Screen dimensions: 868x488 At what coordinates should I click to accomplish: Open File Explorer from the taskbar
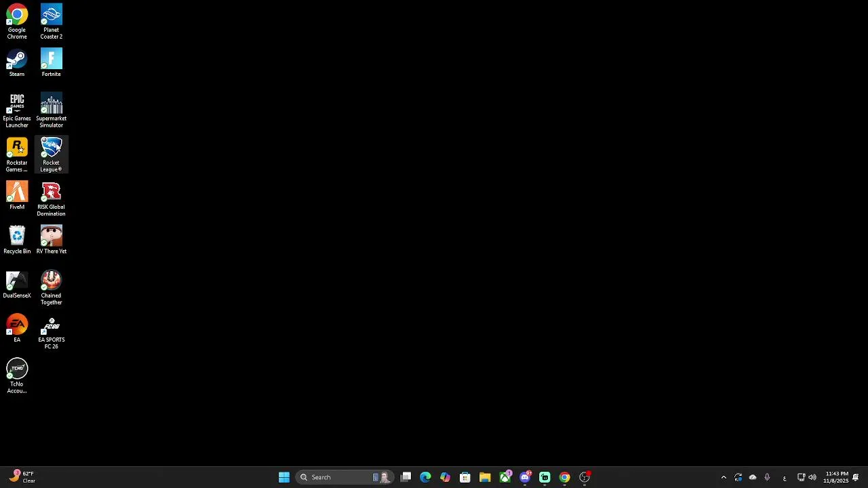485,477
